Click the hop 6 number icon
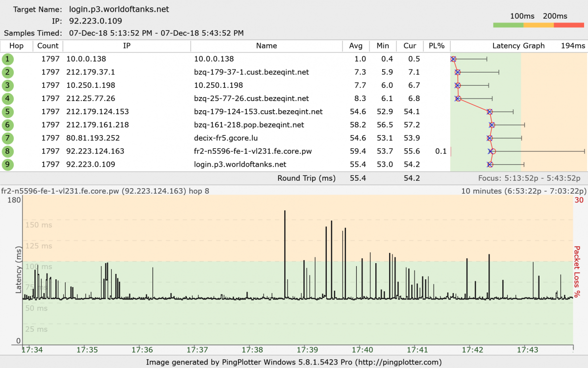588x368 pixels. pyautogui.click(x=8, y=125)
